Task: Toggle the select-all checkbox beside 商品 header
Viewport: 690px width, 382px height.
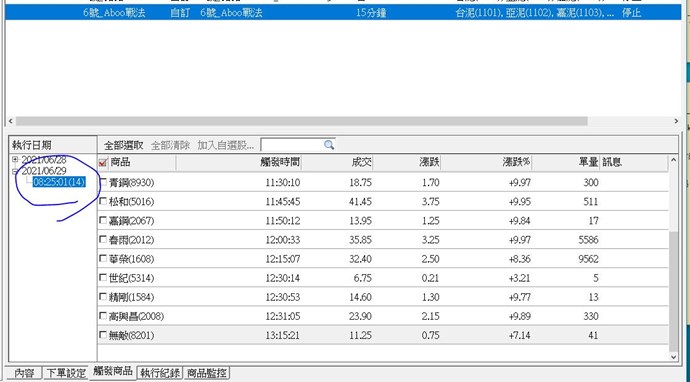Action: coord(103,163)
